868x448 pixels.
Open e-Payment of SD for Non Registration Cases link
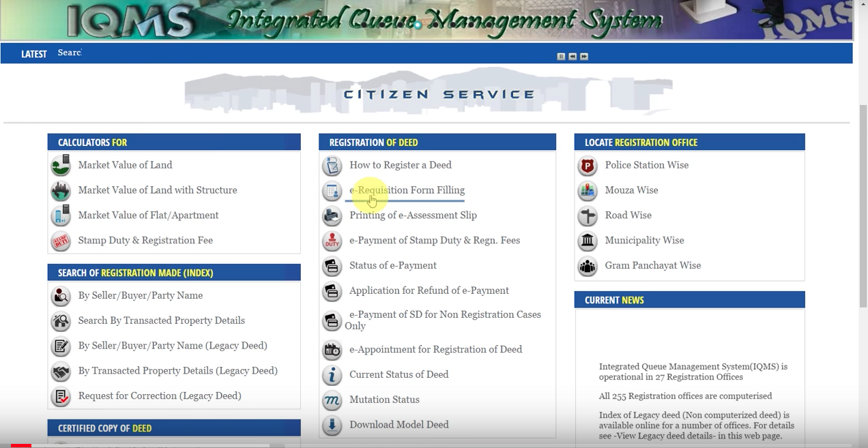point(443,320)
